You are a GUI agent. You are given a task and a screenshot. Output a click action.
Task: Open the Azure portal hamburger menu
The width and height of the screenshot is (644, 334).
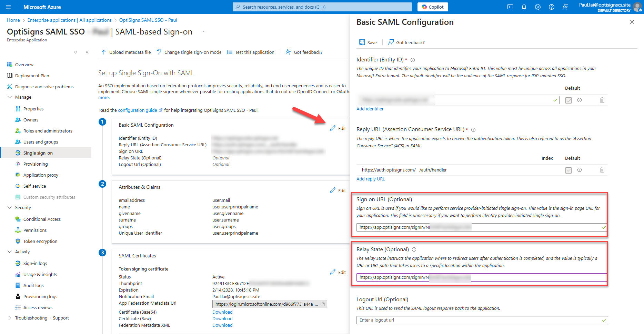coord(8,7)
